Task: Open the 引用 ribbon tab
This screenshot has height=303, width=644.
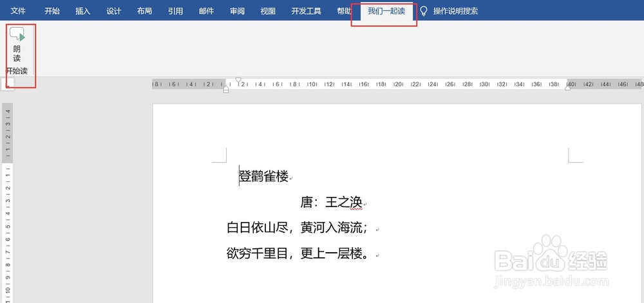Action: click(175, 11)
